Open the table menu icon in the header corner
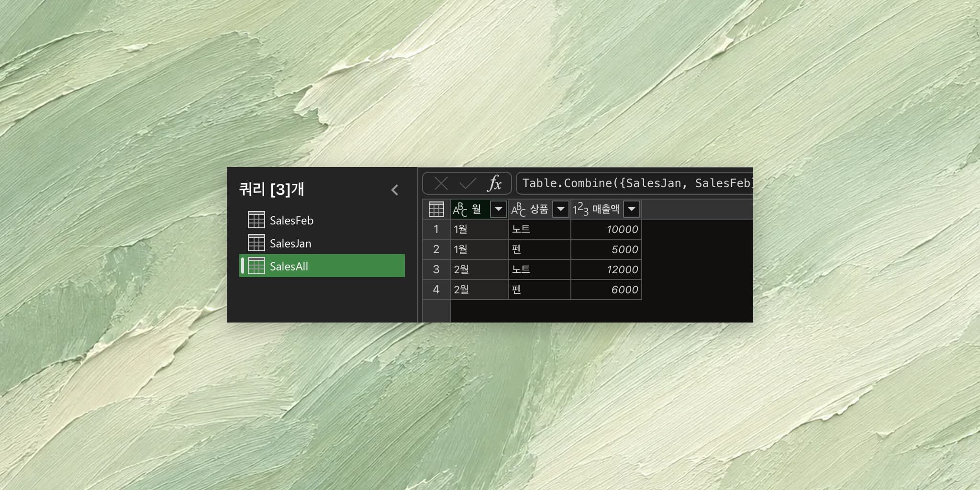980x490 pixels. pos(436,209)
